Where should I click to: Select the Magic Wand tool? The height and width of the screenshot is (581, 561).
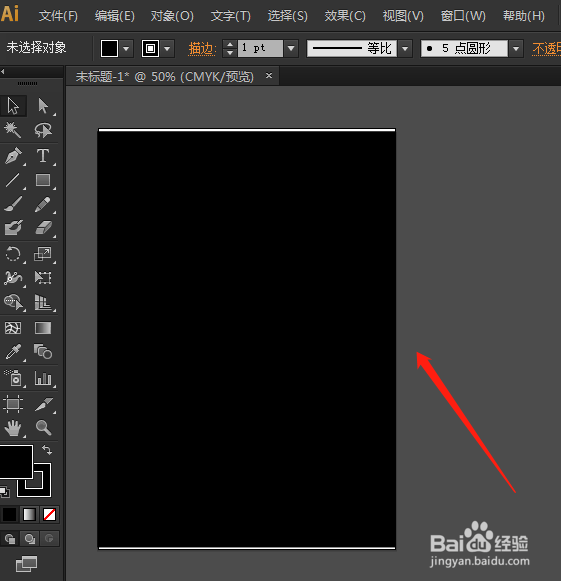[12, 130]
